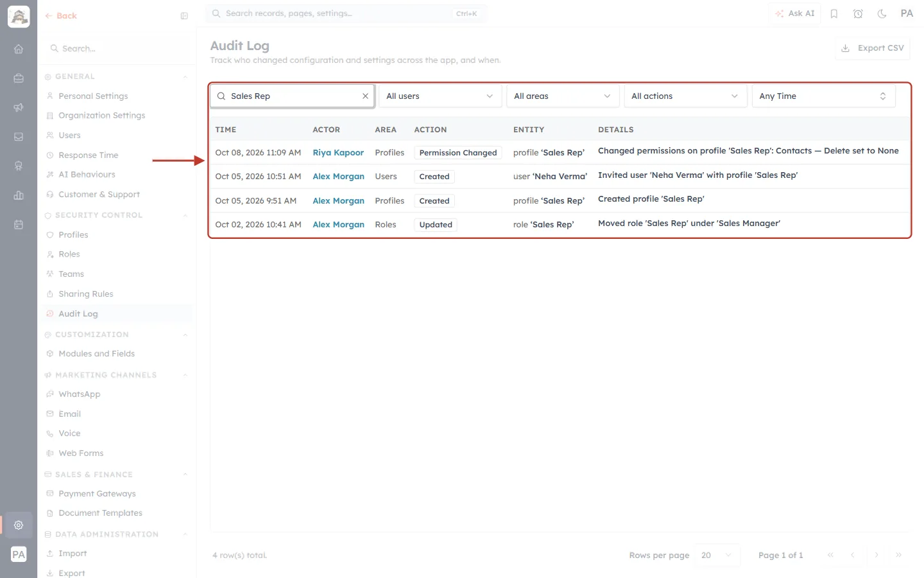Open the settings gear icon in left rail

point(19,525)
